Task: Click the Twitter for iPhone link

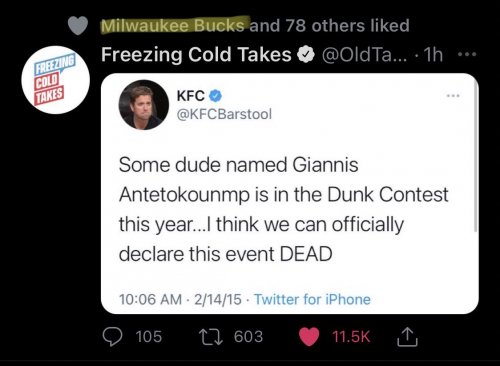Action: tap(312, 299)
